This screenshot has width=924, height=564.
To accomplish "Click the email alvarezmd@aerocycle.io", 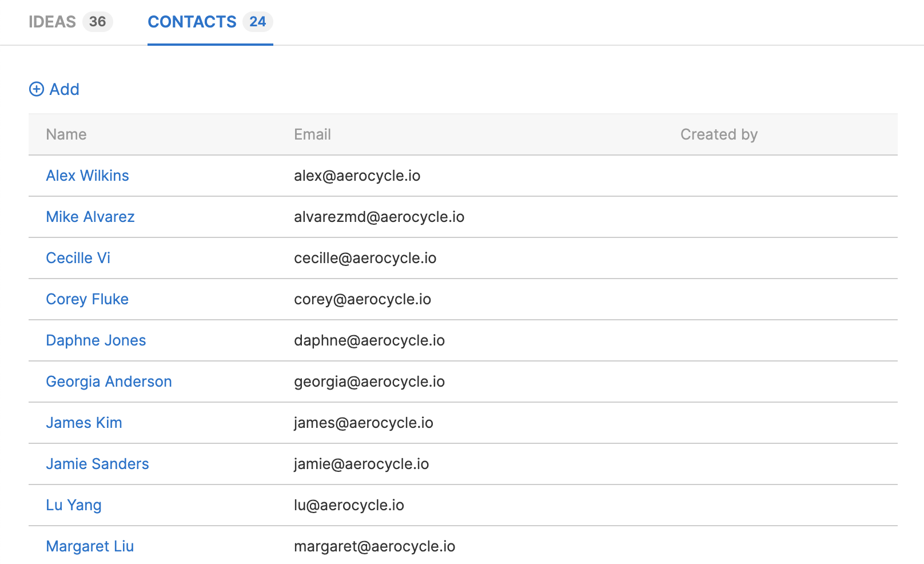I will click(x=379, y=217).
